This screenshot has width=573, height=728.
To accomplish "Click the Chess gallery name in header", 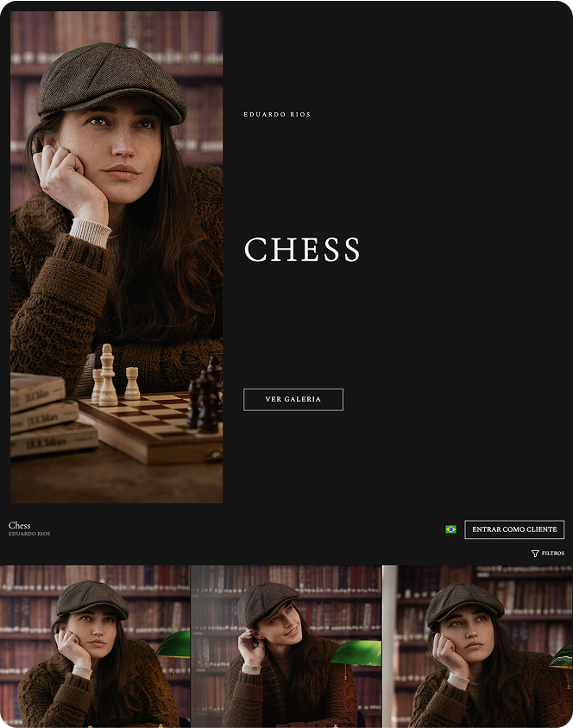I will [x=20, y=525].
